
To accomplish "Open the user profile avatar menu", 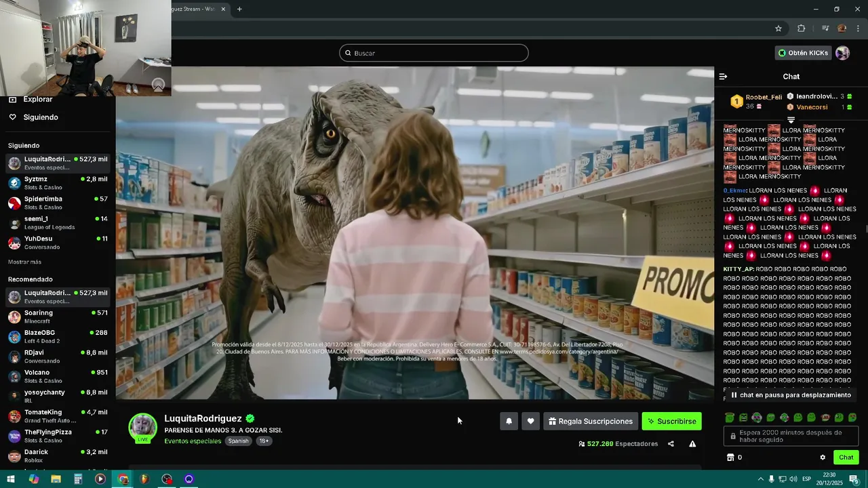I will coord(842,53).
